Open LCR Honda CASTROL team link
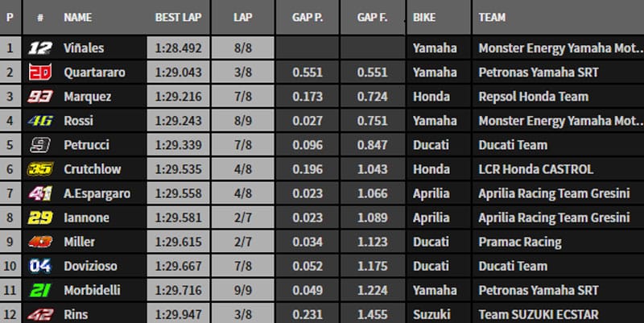This screenshot has height=323, width=644. [x=535, y=169]
